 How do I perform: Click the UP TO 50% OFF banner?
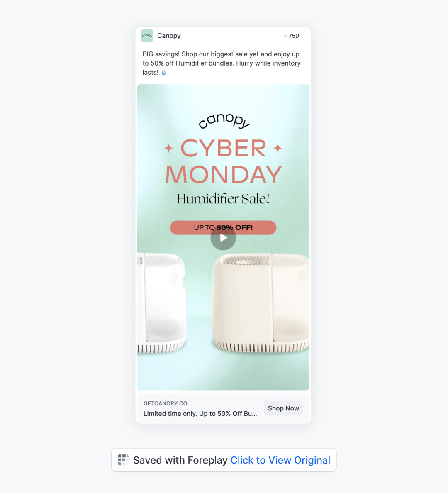click(x=223, y=228)
